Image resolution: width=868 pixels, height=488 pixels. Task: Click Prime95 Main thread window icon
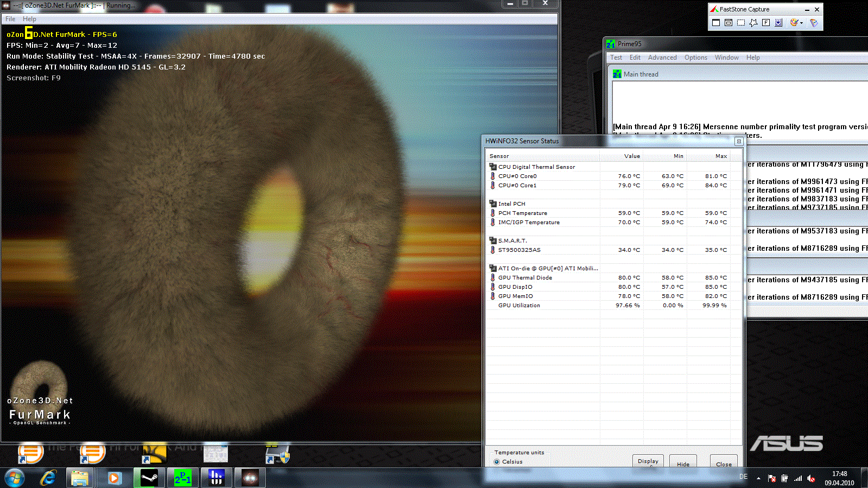pyautogui.click(x=617, y=74)
